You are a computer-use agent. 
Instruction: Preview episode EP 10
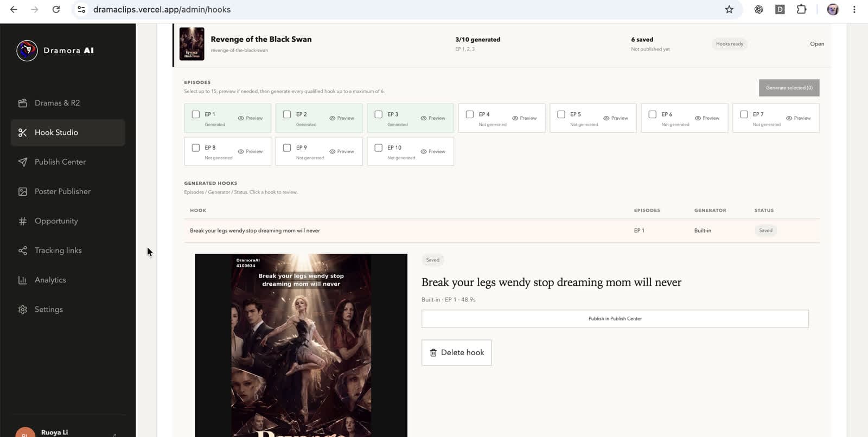coord(433,151)
